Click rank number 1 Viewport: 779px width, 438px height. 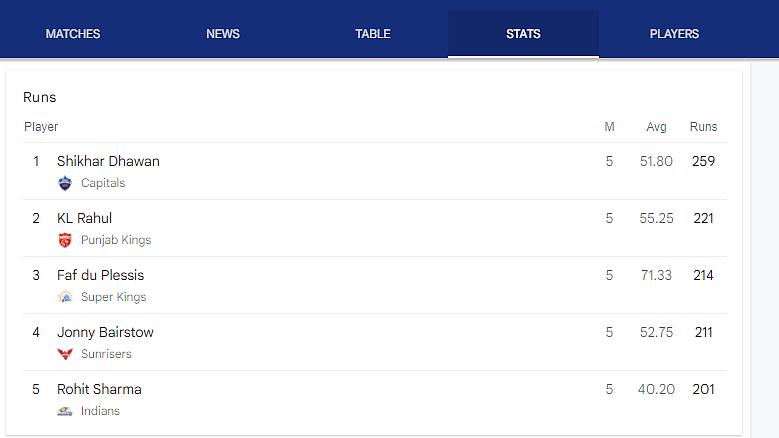pyautogui.click(x=36, y=161)
